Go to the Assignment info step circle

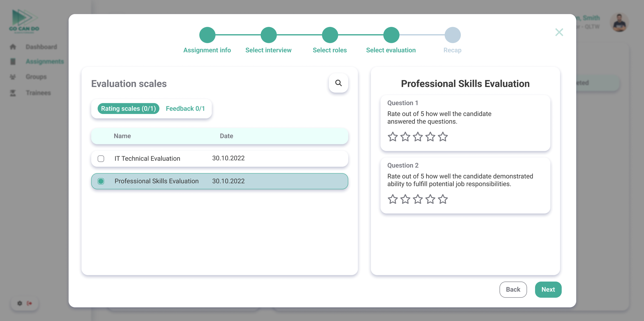(x=207, y=35)
